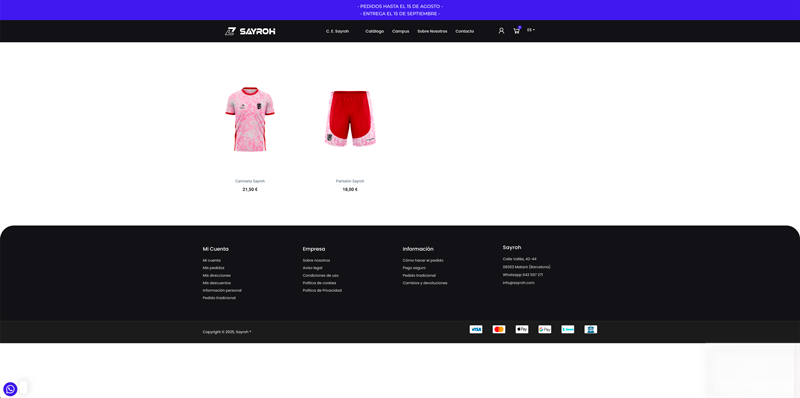The width and height of the screenshot is (800, 398).
Task: Click the Mastercard payment icon
Action: coord(499,329)
